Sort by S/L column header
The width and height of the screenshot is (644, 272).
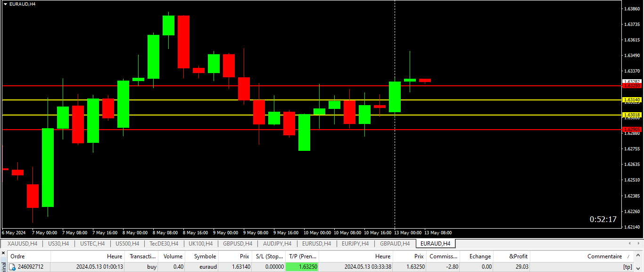pyautogui.click(x=268, y=256)
